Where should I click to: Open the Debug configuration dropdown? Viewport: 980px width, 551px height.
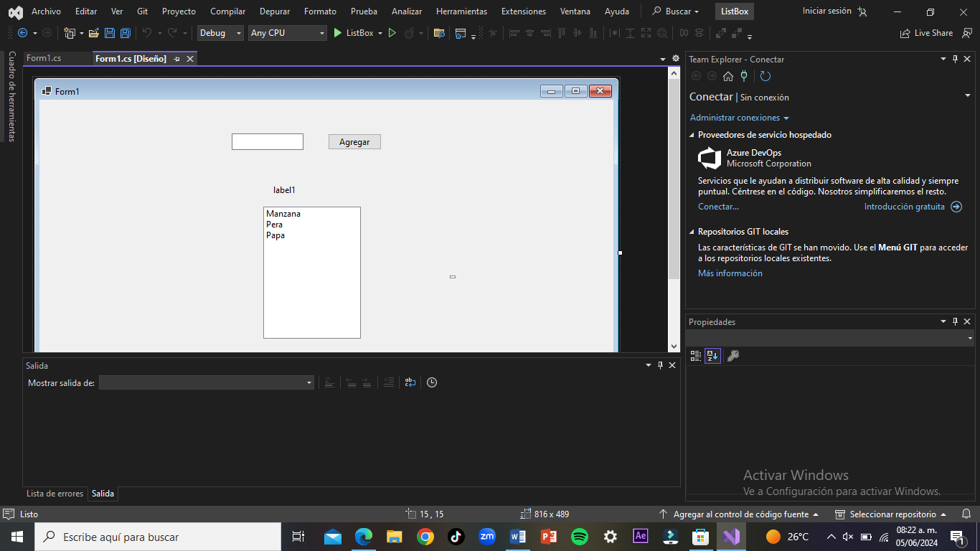pyautogui.click(x=221, y=33)
